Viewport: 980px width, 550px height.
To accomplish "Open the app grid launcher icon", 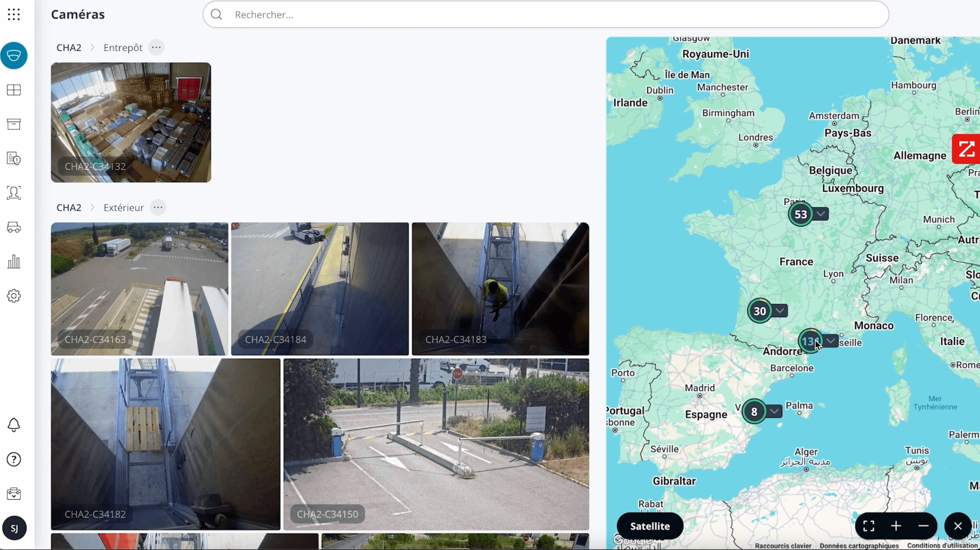I will tap(14, 15).
